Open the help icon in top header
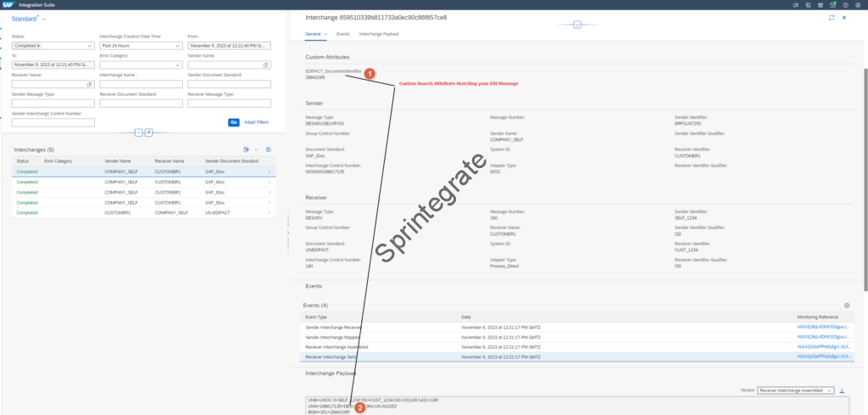Image resolution: width=868 pixels, height=415 pixels. pos(844,4)
